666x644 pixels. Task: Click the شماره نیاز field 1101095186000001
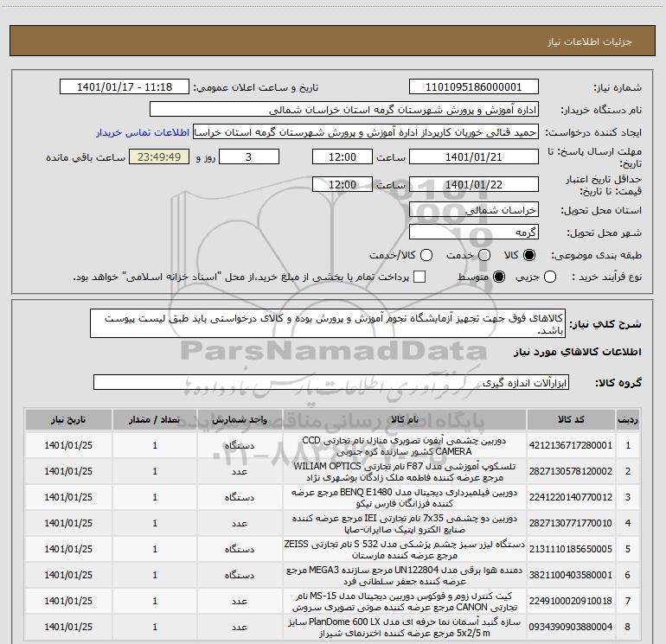pos(474,87)
